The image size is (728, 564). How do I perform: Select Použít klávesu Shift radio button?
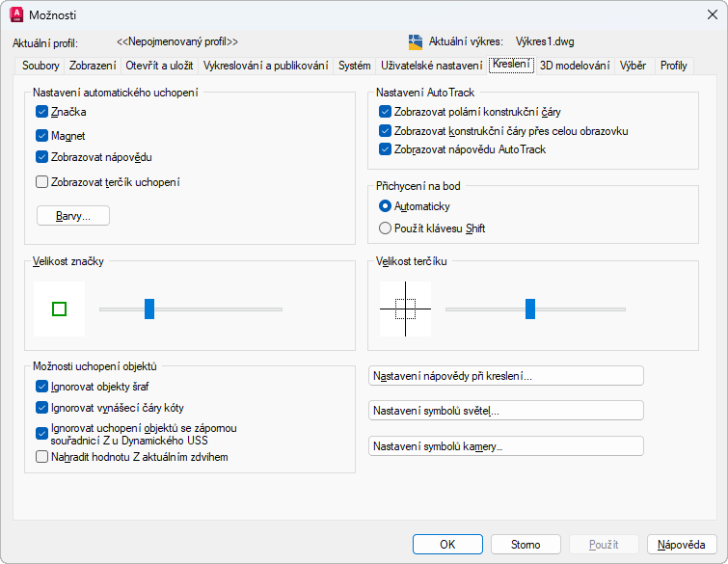click(386, 228)
